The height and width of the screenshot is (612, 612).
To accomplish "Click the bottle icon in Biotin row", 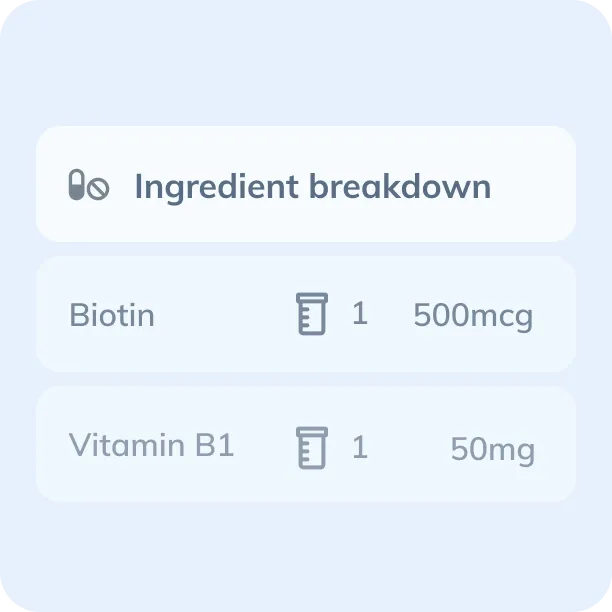I will click(x=313, y=315).
